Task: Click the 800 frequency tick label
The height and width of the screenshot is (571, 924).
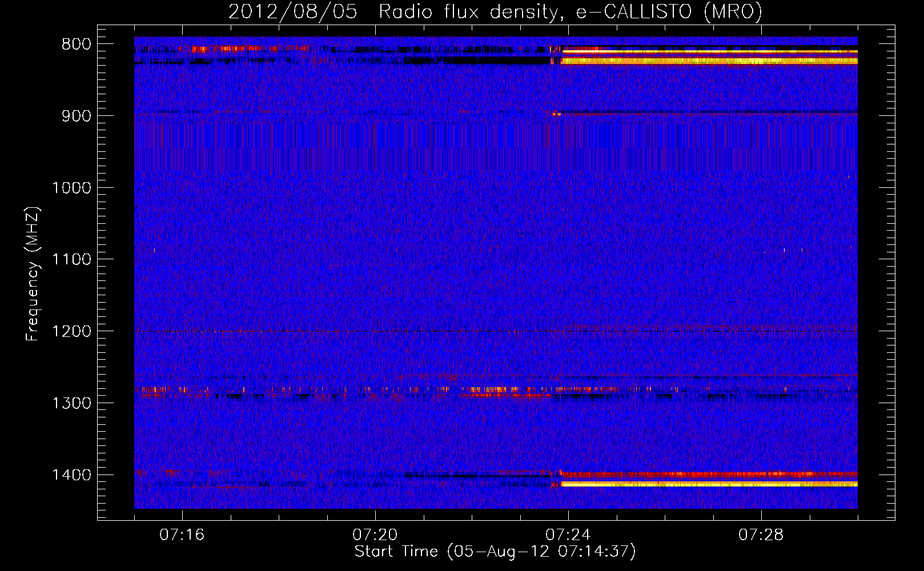Action: tap(77, 45)
